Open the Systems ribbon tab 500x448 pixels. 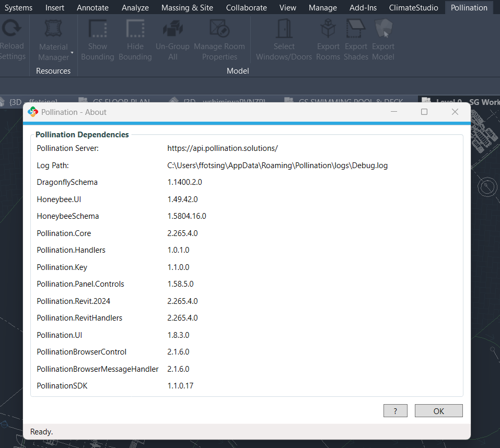tap(18, 8)
